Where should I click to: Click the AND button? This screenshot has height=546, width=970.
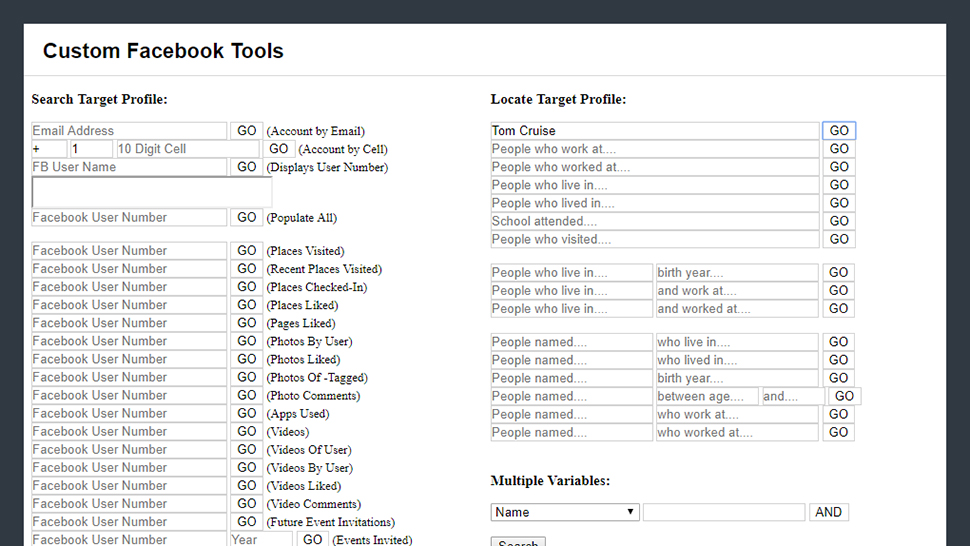tap(828, 512)
